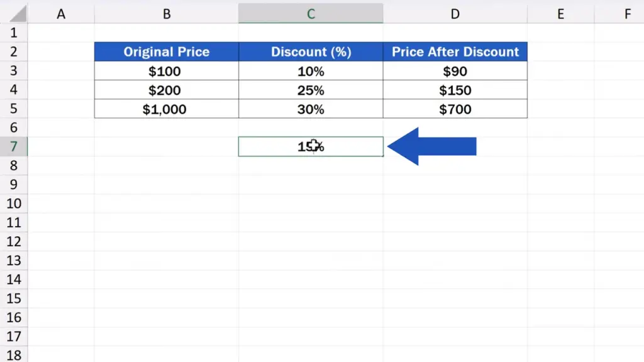
Task: Click the 10% discount cell
Action: coord(311,71)
